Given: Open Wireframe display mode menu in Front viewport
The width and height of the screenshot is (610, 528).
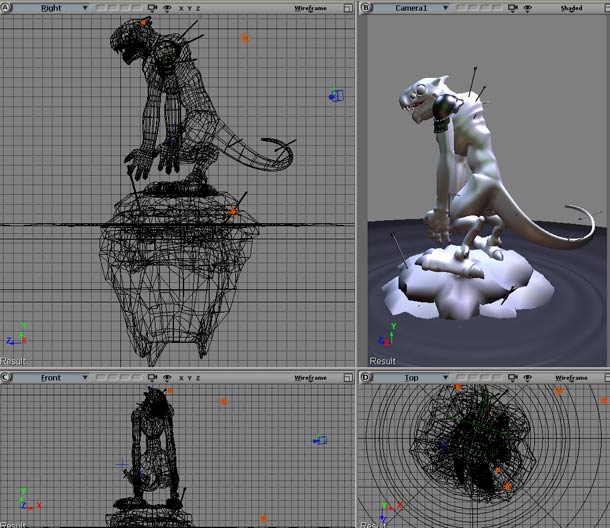Looking at the screenshot, I should [310, 378].
